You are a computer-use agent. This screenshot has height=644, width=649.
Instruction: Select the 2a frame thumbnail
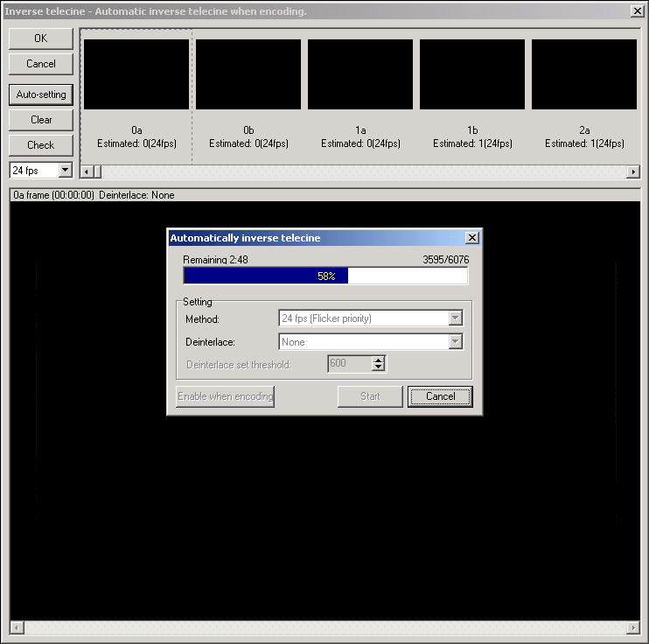point(584,74)
